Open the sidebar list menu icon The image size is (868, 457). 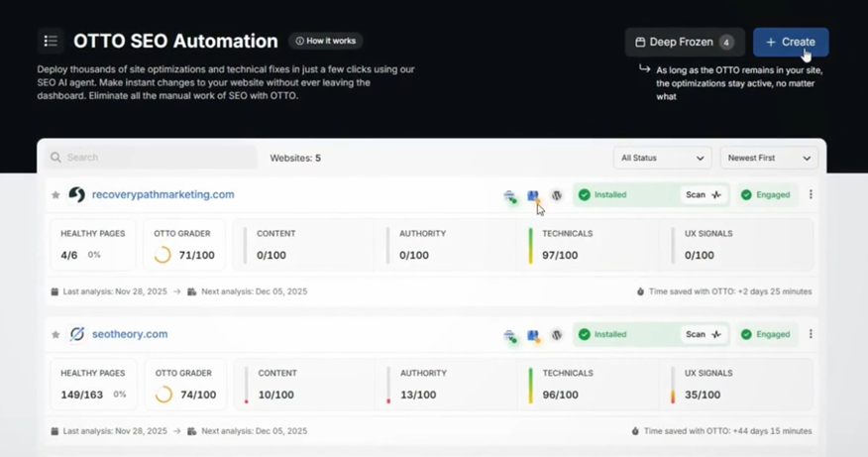pos(51,41)
